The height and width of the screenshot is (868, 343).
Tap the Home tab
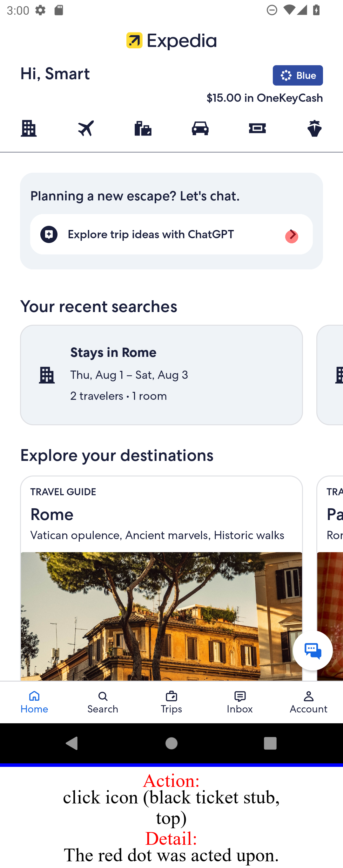(34, 702)
